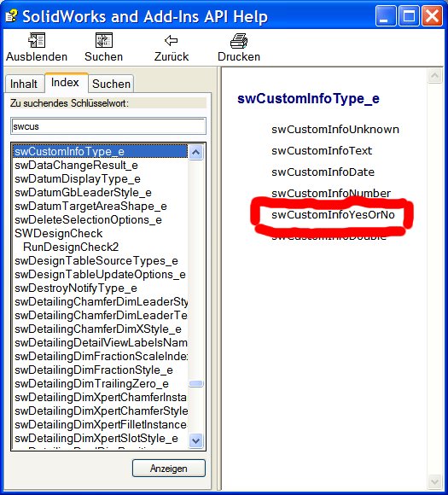This screenshot has width=448, height=495.
Task: Click the Suchen toolbar icon
Action: tap(104, 40)
